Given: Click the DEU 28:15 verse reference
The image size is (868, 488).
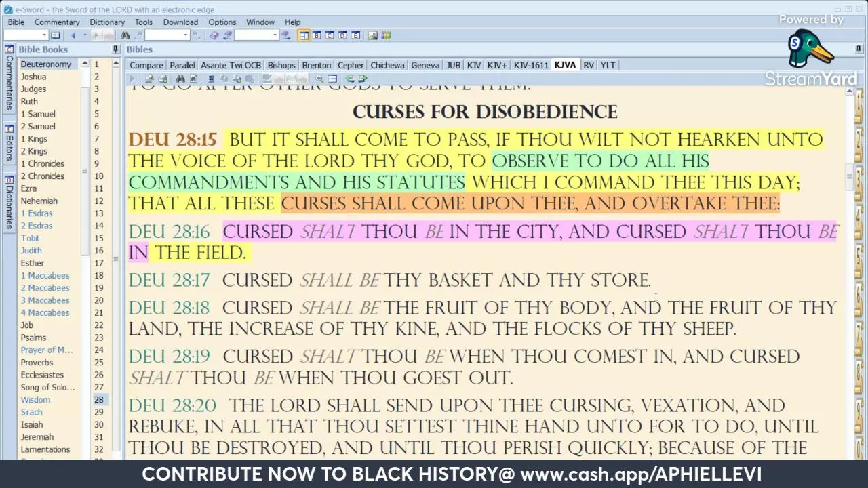Looking at the screenshot, I should [x=172, y=140].
